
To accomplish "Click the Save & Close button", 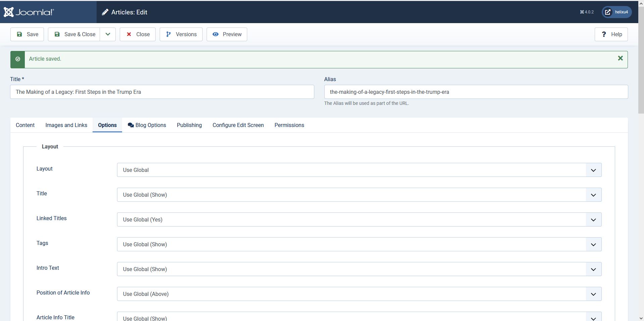I will click(x=74, y=34).
